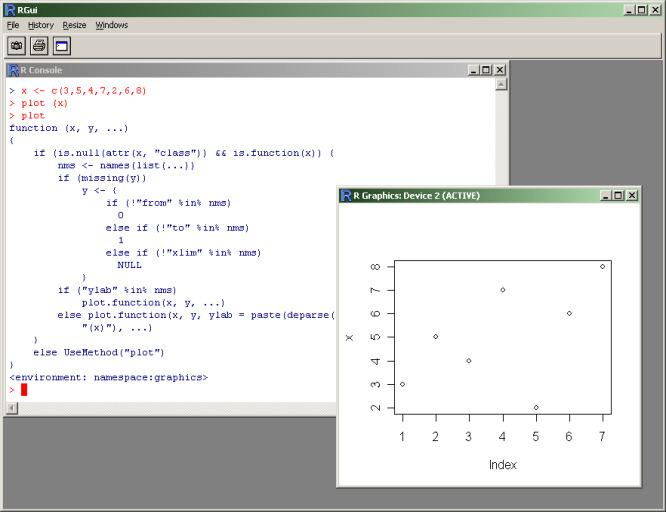Screen dimensions: 666x512
Task: Click the x-axis tick label '3'
Action: (x=468, y=437)
